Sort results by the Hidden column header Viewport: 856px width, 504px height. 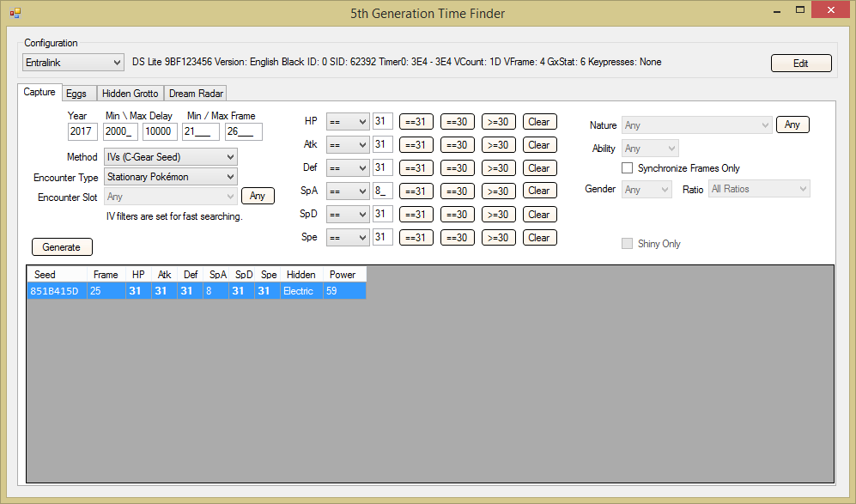(301, 275)
